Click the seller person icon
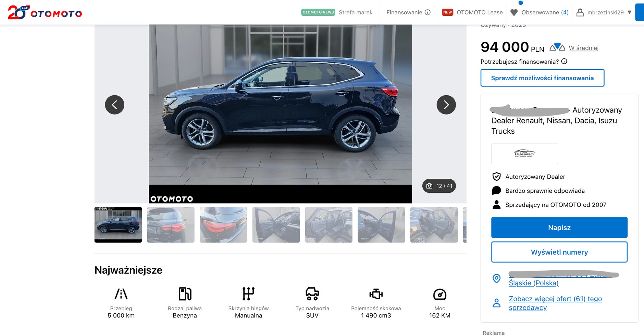The image size is (644, 336). point(496,205)
